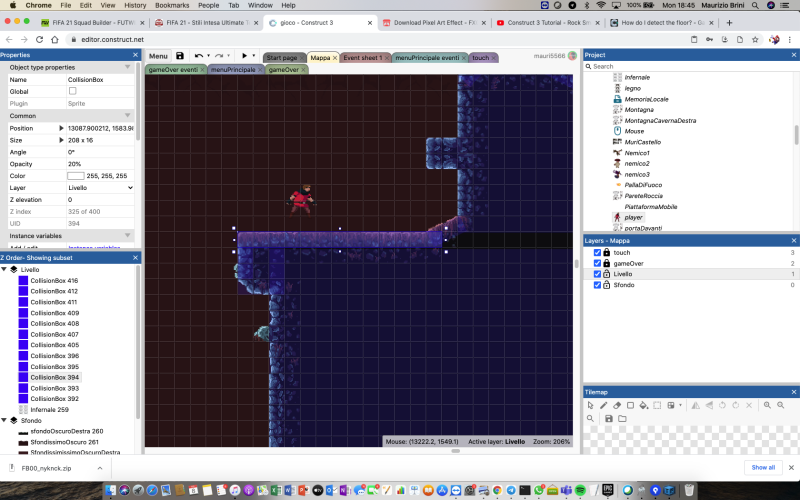The height and width of the screenshot is (500, 800).
Task: Select the tilemap dashed marquee select tool
Action: (x=657, y=405)
